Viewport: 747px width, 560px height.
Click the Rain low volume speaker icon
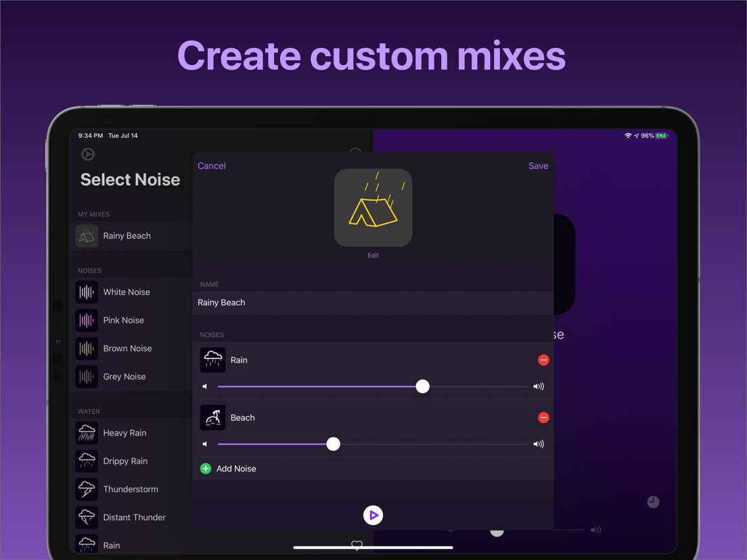(x=205, y=386)
